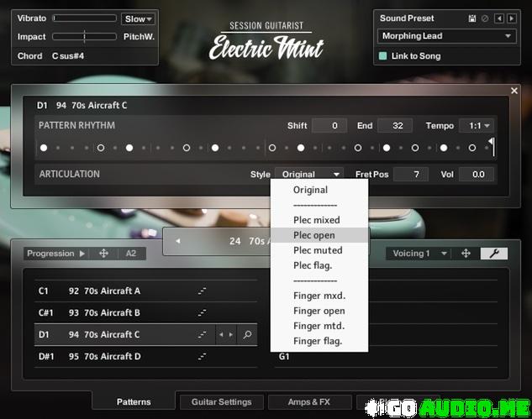This screenshot has width=532, height=419.
Task: Go to the previous sound preset
Action: [498, 18]
